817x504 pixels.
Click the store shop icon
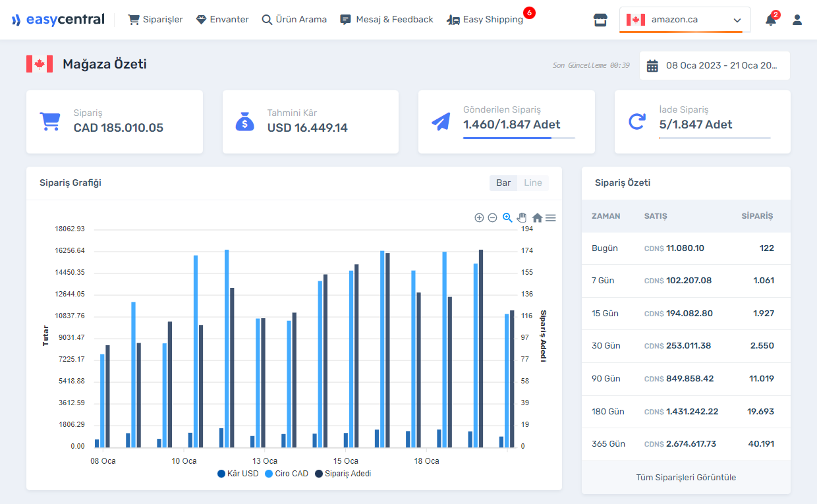click(x=600, y=20)
